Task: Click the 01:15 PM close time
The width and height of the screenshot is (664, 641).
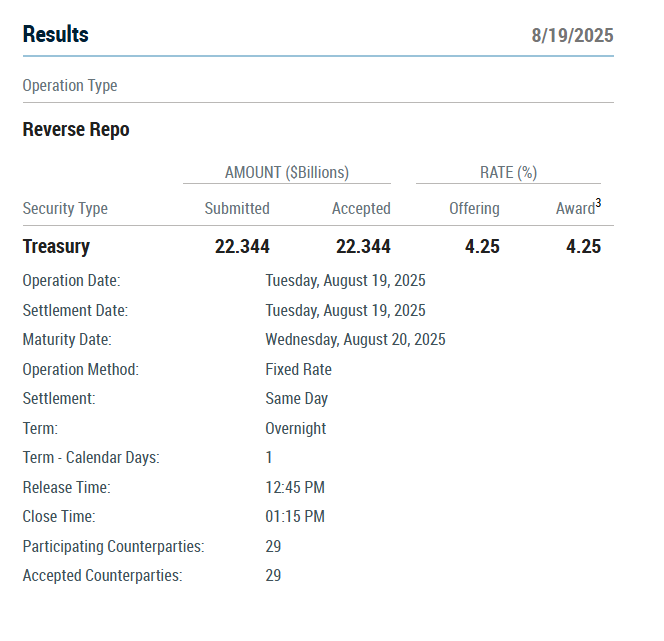Action: (x=295, y=517)
